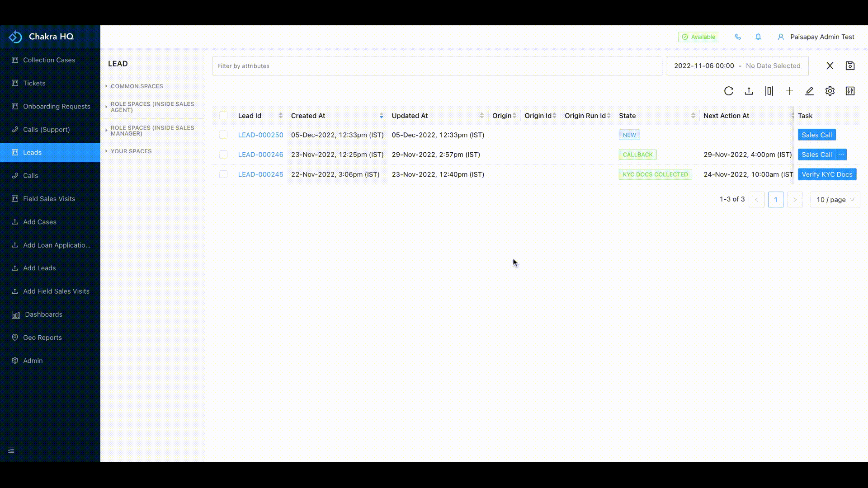Click the plus icon to add a lead
The width and height of the screenshot is (868, 488).
(789, 91)
